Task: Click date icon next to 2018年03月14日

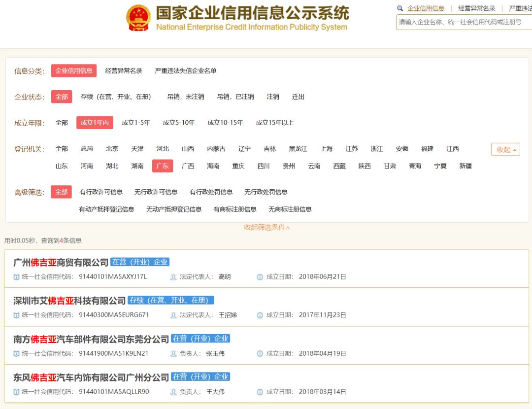Action: click(260, 392)
